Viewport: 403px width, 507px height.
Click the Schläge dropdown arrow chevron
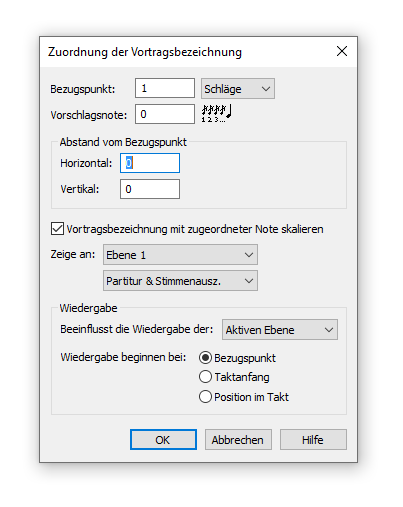(266, 89)
